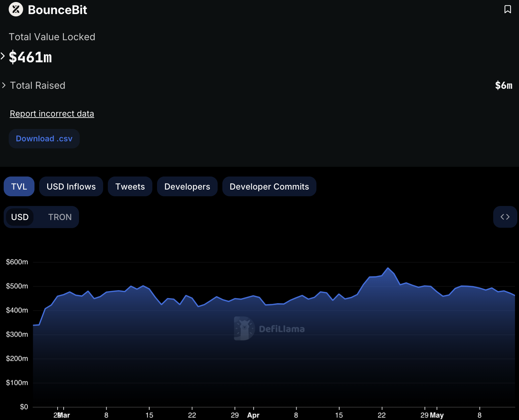The width and height of the screenshot is (519, 420).
Task: Set chart denomination to TRON
Action: (60, 217)
